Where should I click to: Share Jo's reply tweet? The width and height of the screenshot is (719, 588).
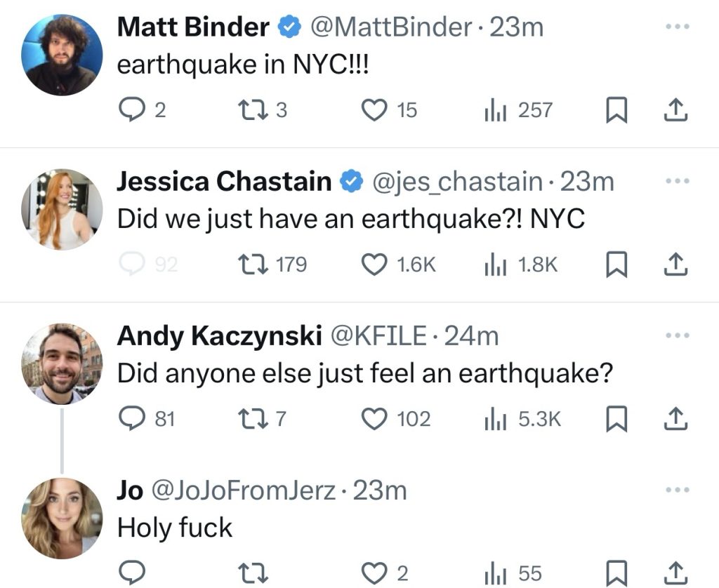tap(674, 573)
